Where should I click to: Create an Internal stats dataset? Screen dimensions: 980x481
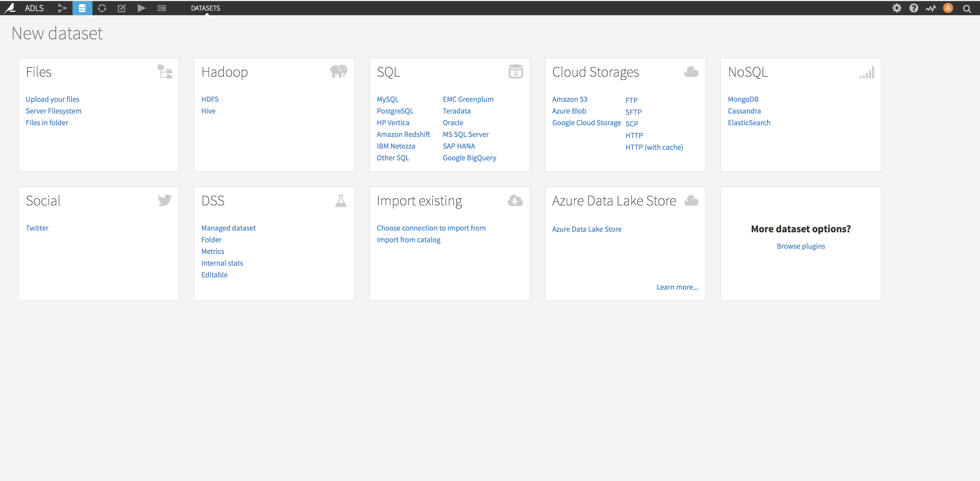coord(222,263)
